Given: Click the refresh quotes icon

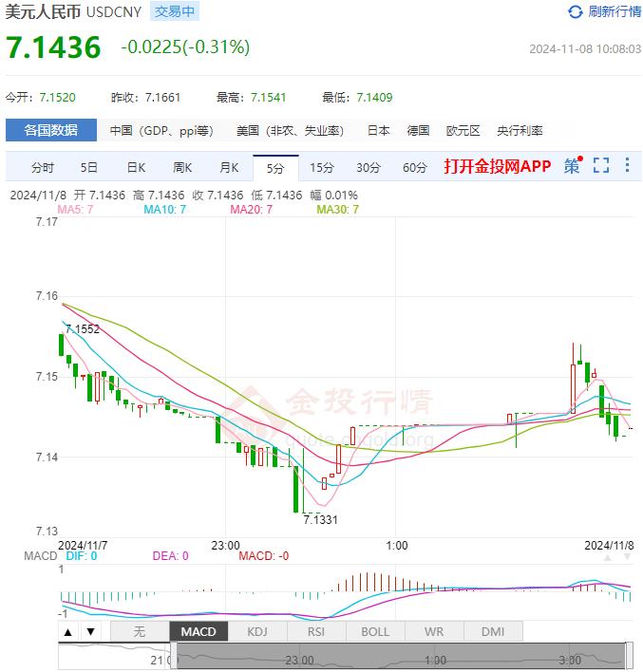Looking at the screenshot, I should point(575,11).
